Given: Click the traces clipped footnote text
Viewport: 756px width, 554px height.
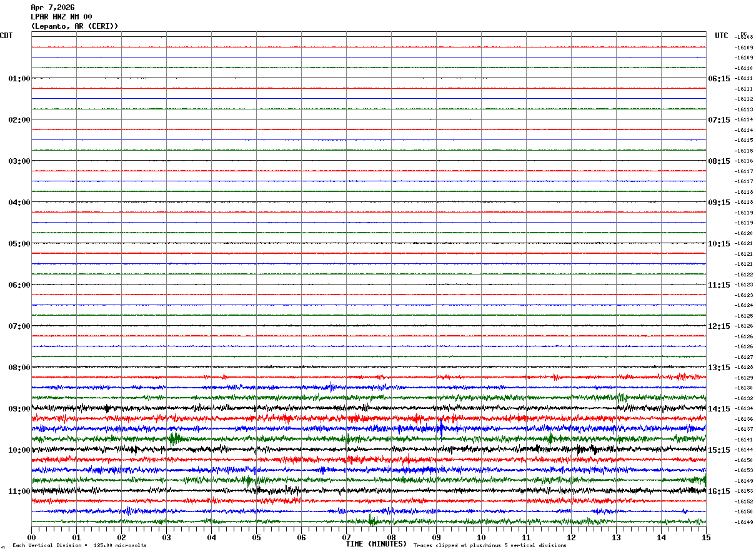Looking at the screenshot, I should click(x=490, y=545).
